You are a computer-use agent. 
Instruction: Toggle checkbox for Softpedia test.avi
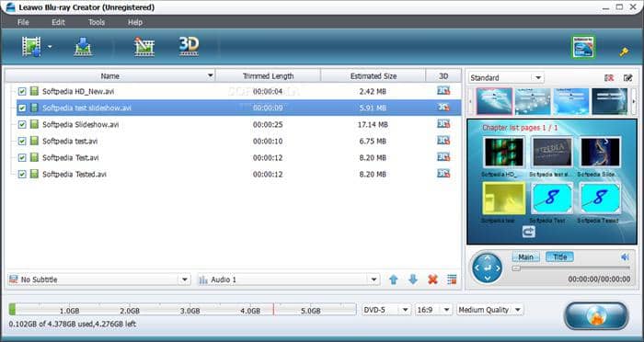pyautogui.click(x=22, y=142)
